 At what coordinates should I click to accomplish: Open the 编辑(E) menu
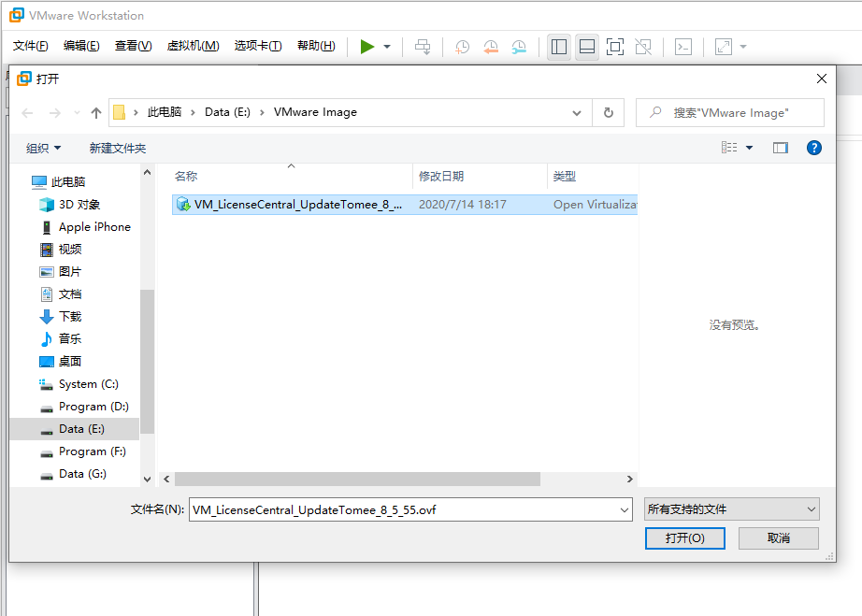81,46
